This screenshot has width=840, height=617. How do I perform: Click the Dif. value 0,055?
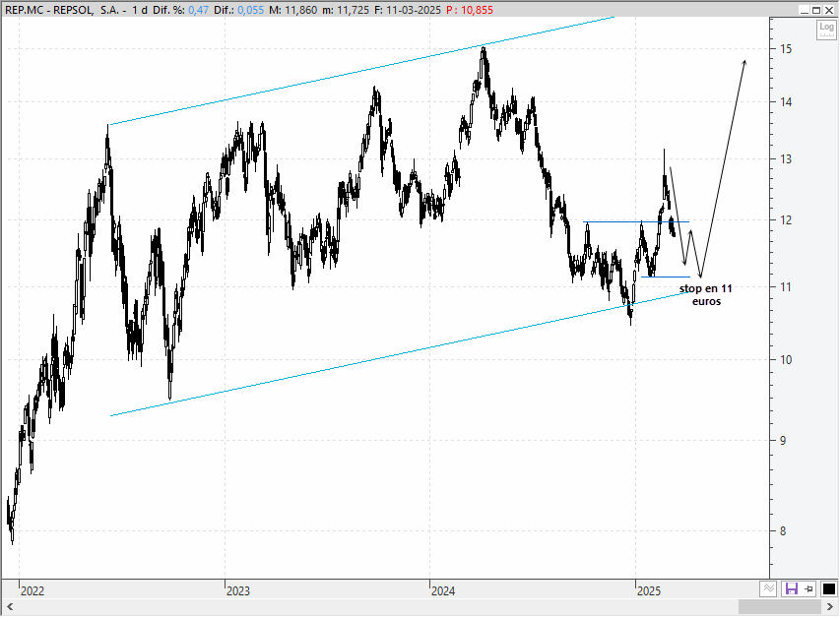[x=251, y=10]
